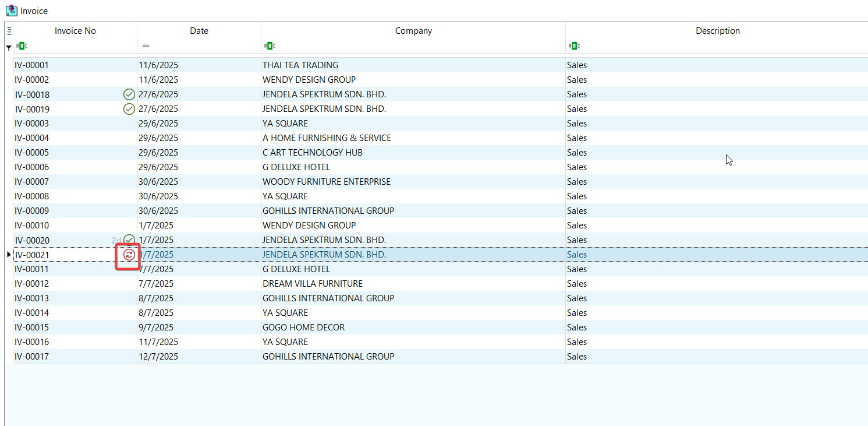The image size is (868, 426).
Task: Click the green validated icon on IV-00019
Action: [x=129, y=109]
